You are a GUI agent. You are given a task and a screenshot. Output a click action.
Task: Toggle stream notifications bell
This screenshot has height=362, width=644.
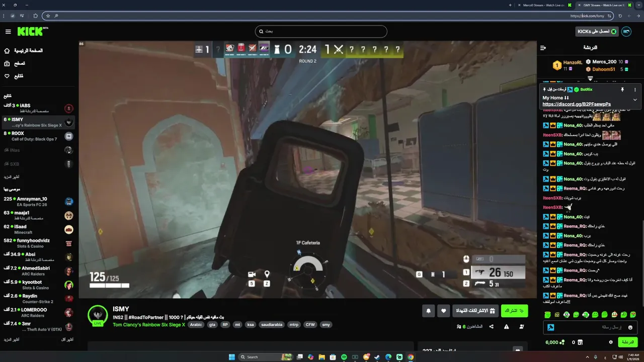coord(429,311)
